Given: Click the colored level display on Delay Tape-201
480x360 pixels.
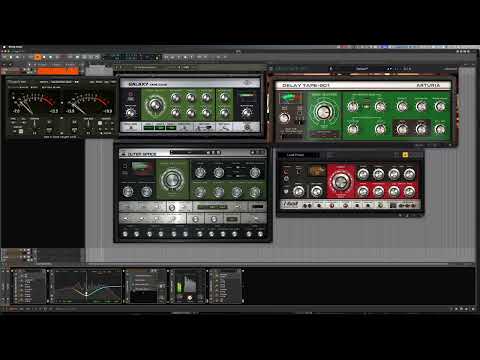Looking at the screenshot, I should point(290,98).
